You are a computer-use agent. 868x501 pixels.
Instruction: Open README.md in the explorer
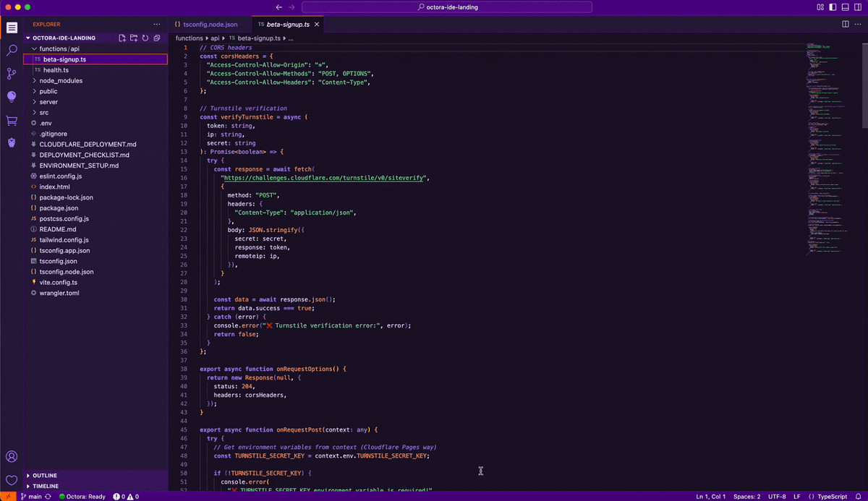pyautogui.click(x=95, y=229)
